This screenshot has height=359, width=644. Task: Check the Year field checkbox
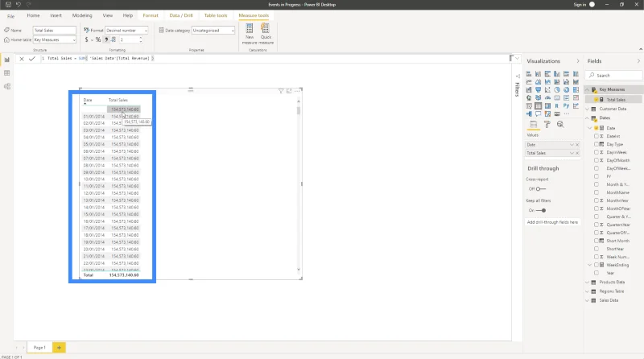[597, 273]
